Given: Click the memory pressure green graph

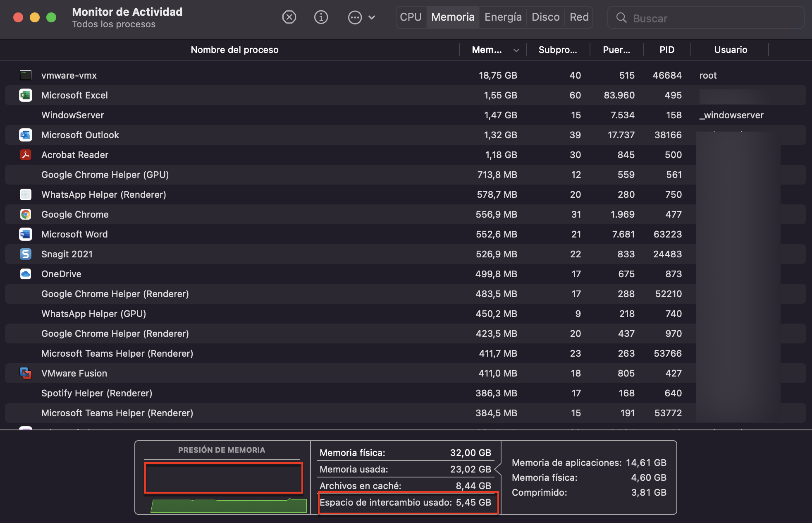Looking at the screenshot, I should point(229,506).
